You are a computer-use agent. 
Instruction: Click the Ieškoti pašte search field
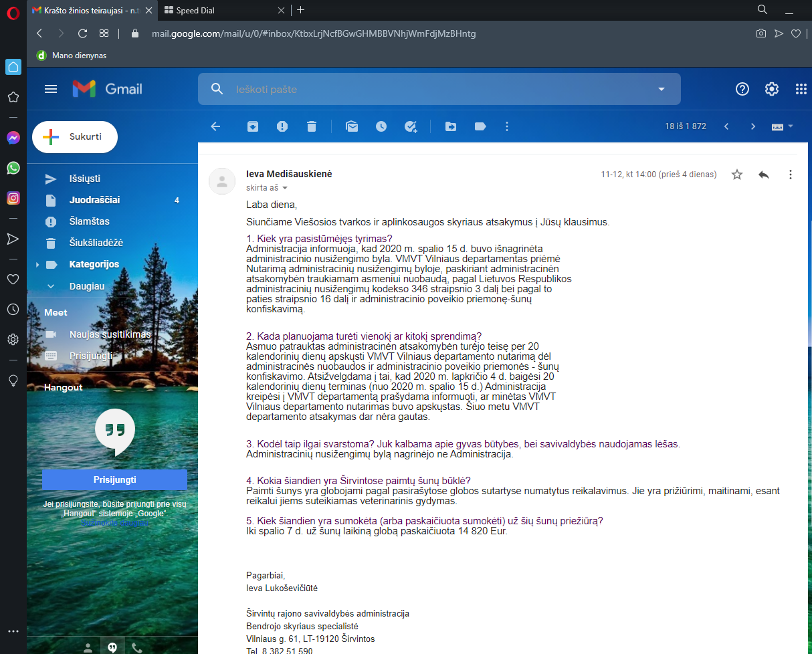point(435,90)
